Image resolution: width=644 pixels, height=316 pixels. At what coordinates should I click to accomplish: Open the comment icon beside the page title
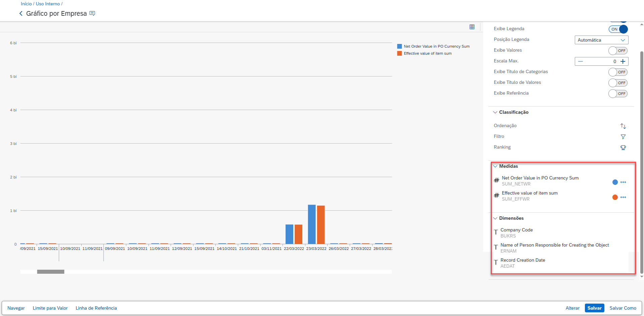[x=92, y=13]
